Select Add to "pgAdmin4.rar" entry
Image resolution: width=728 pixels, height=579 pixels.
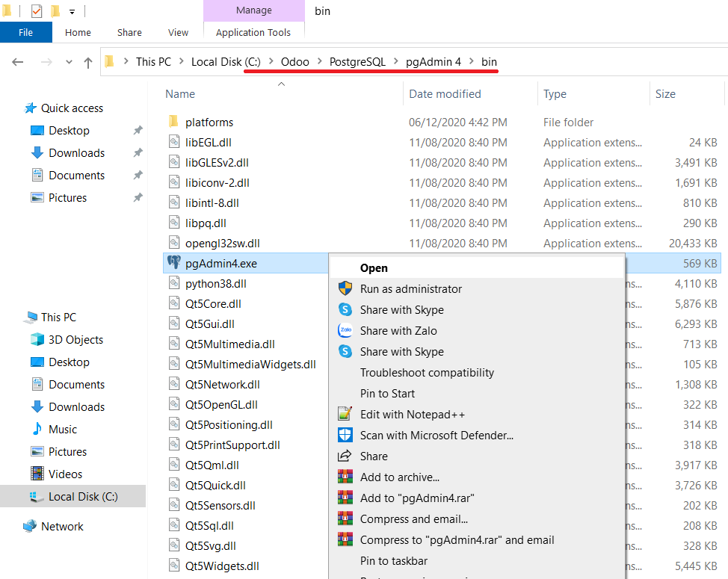[x=476, y=498]
